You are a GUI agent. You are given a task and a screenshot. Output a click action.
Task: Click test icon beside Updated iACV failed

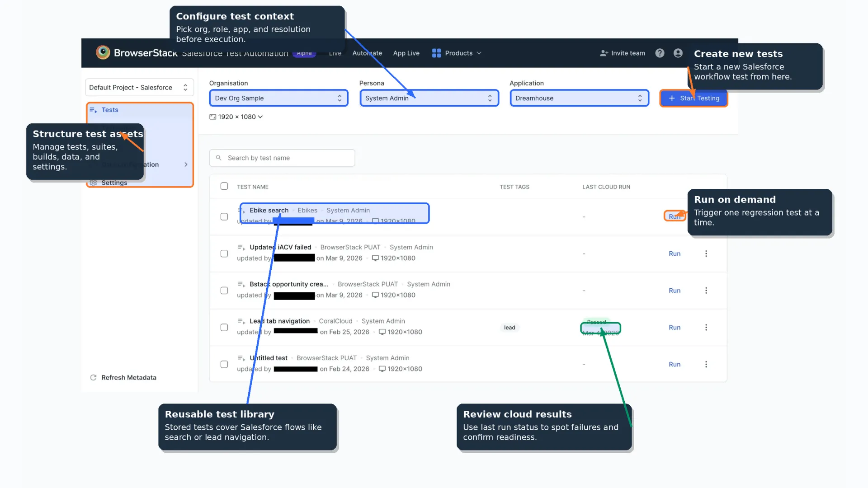[x=241, y=247]
